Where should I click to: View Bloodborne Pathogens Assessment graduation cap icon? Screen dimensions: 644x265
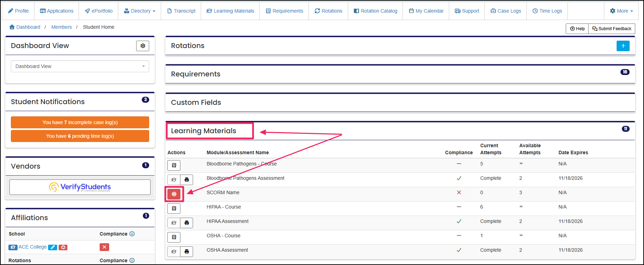click(174, 180)
